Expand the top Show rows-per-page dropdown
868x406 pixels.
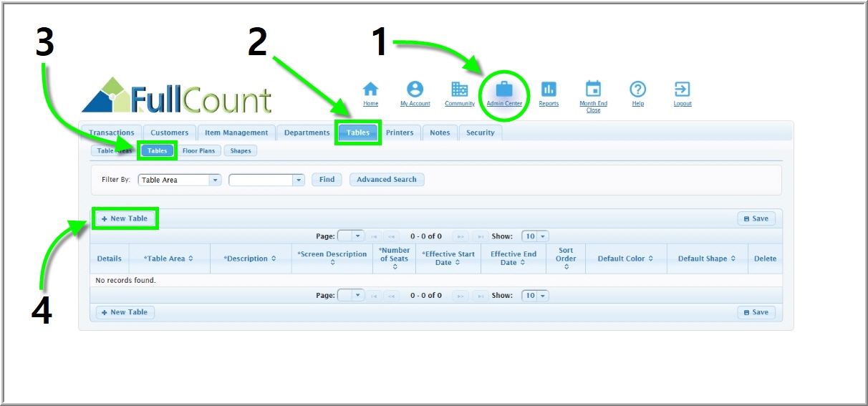click(543, 236)
